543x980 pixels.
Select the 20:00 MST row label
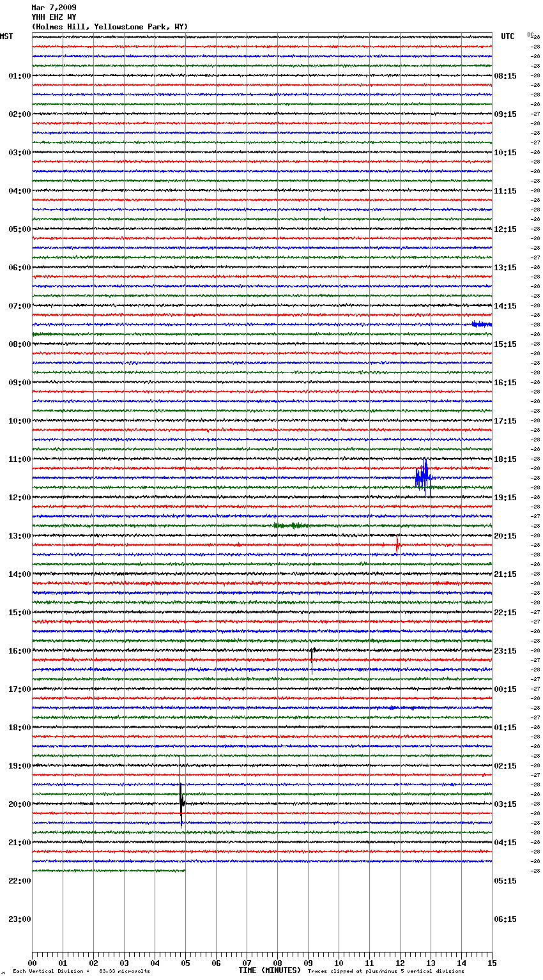pyautogui.click(x=20, y=804)
